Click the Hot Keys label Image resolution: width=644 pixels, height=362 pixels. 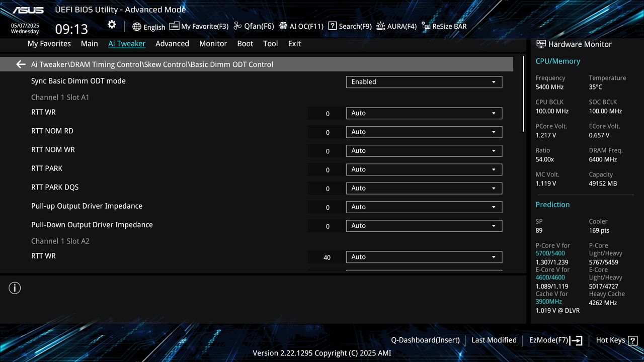610,340
